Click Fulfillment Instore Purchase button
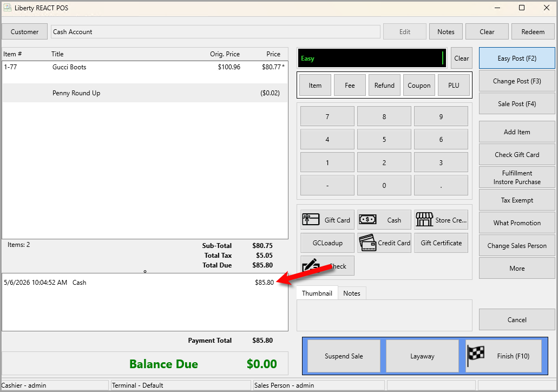558x392 pixels. click(517, 177)
